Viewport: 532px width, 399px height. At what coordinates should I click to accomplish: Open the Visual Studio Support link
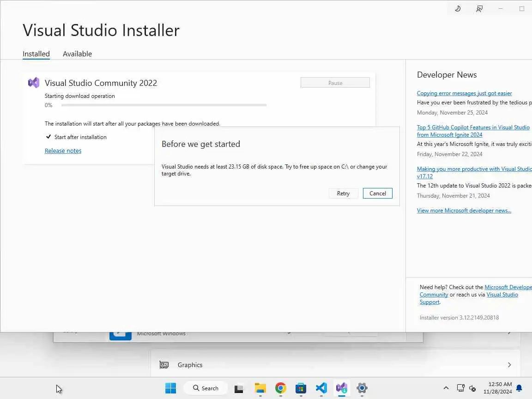tap(502, 295)
